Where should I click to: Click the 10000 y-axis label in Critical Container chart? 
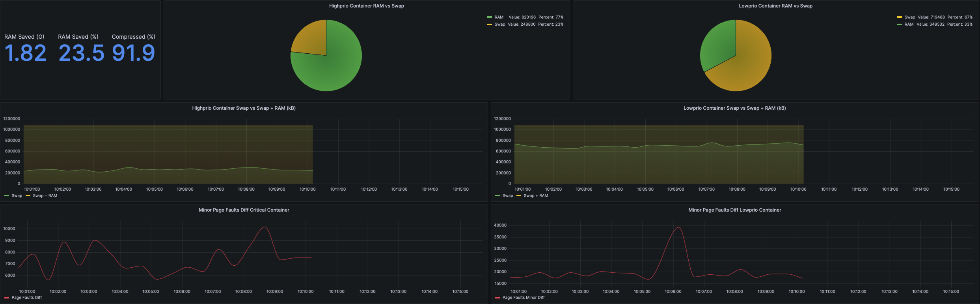(9, 229)
